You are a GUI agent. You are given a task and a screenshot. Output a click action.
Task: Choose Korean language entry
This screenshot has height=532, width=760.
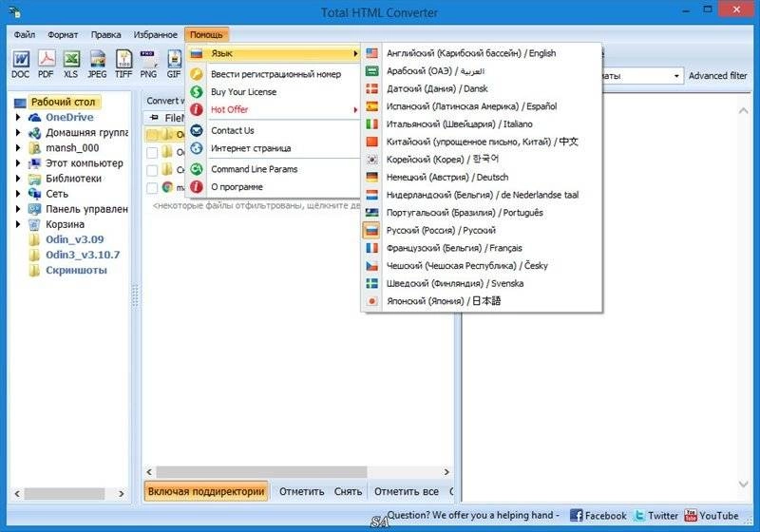coord(482,160)
